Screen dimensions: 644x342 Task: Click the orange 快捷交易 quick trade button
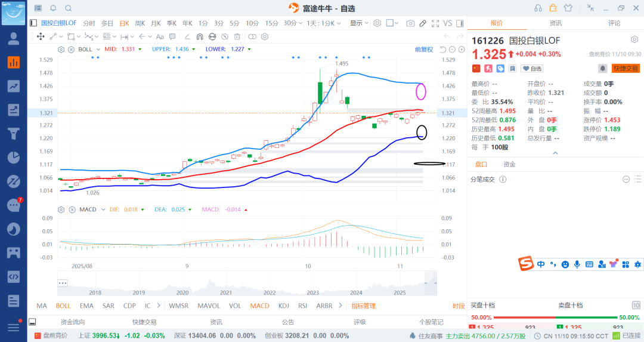tap(626, 68)
